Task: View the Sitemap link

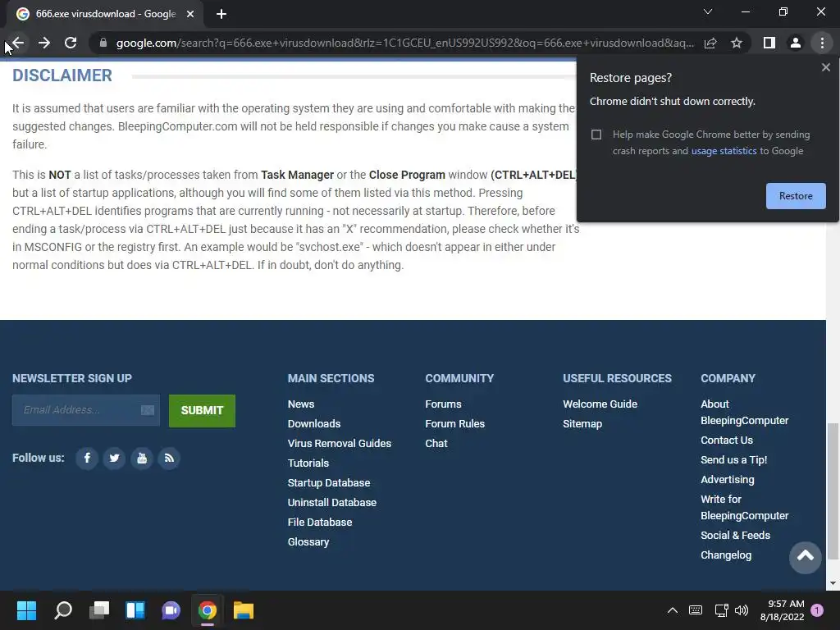Action: 582,424
